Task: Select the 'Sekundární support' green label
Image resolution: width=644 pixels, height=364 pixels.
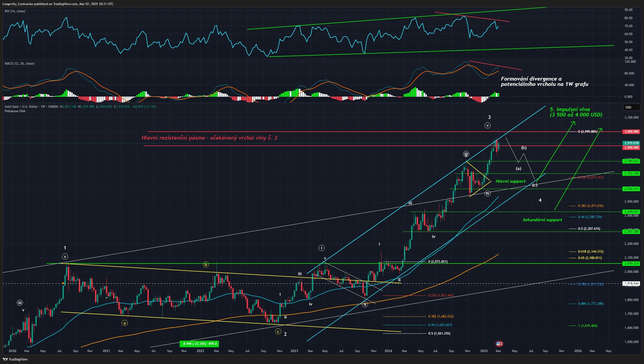Action: (542, 220)
